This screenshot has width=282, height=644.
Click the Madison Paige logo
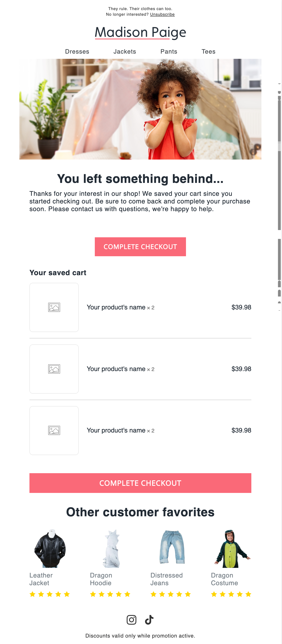tap(140, 32)
